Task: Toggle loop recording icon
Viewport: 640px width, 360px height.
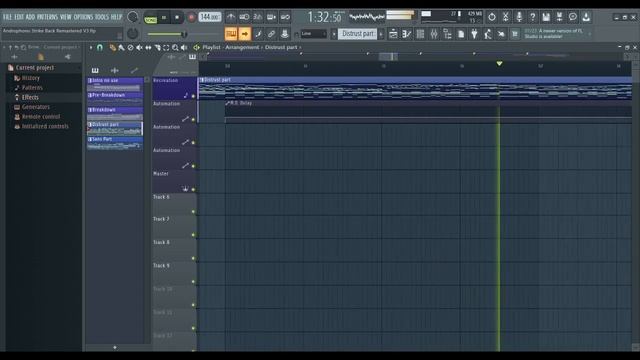Action: [x=285, y=17]
